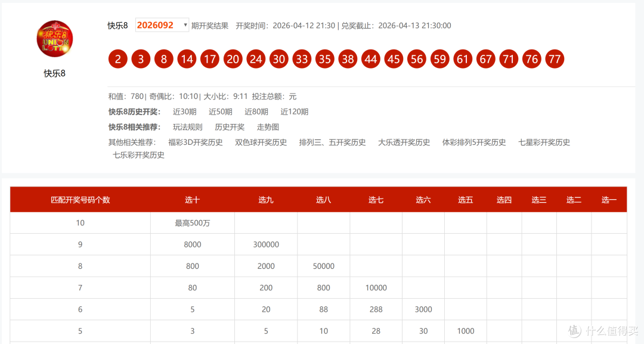
Task: Click the 选七 column header
Action: coord(376,200)
